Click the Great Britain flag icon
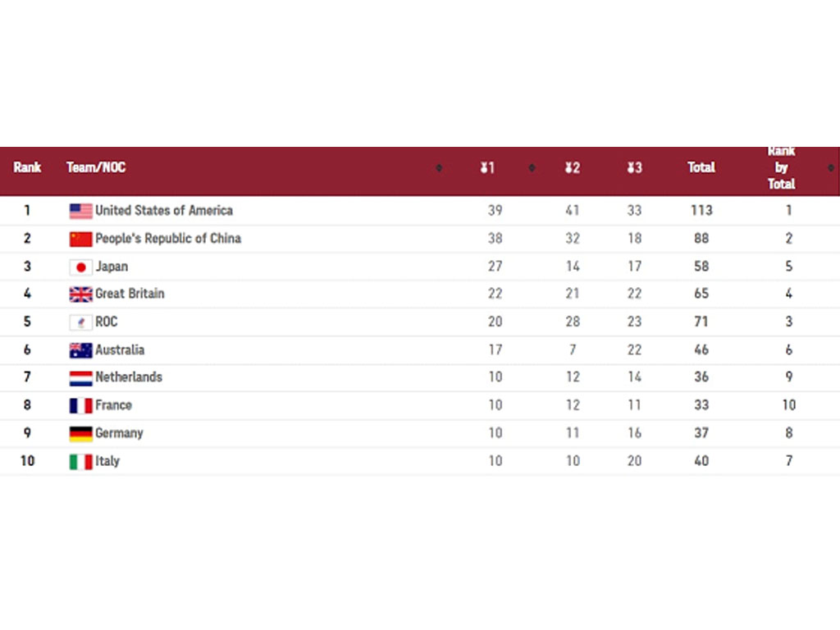 pyautogui.click(x=81, y=294)
